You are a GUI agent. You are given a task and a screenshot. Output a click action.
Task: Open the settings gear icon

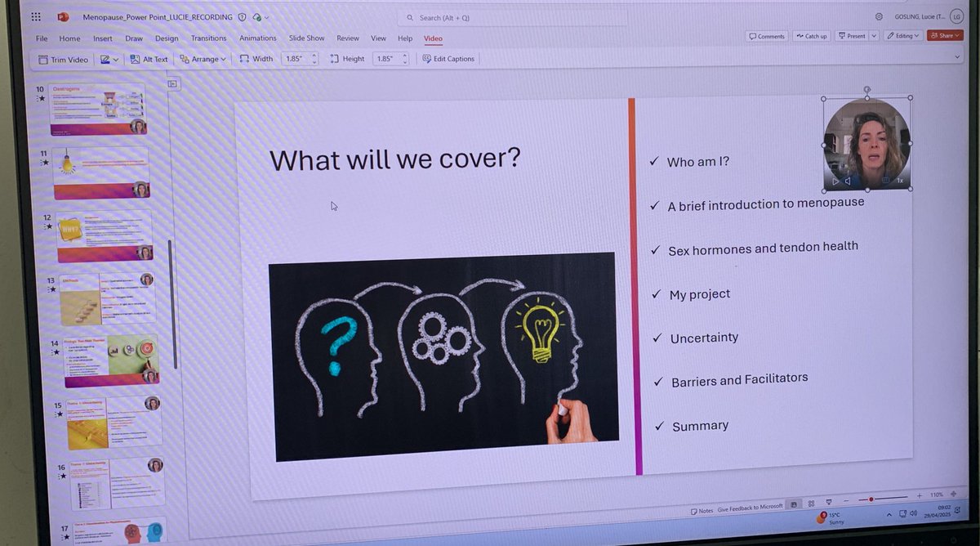pyautogui.click(x=879, y=16)
